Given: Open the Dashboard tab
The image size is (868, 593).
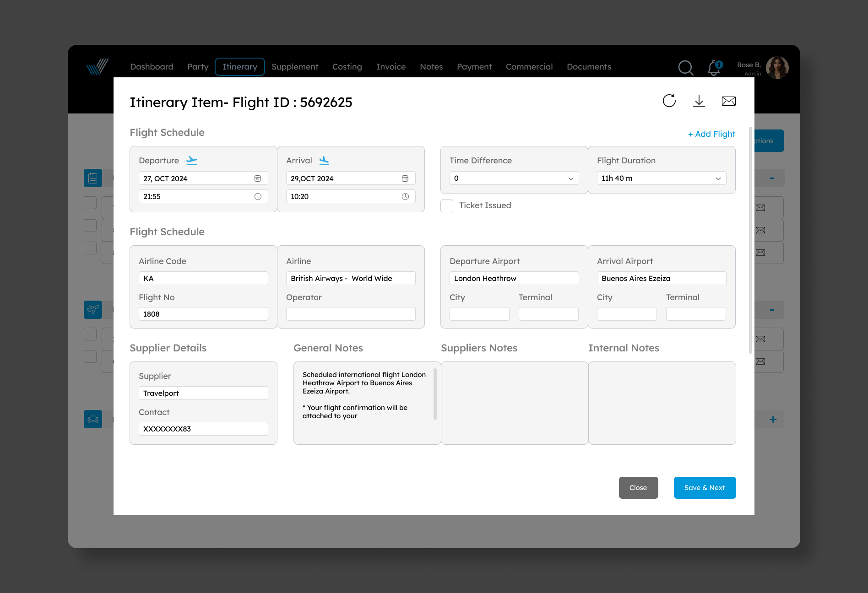Looking at the screenshot, I should point(152,67).
